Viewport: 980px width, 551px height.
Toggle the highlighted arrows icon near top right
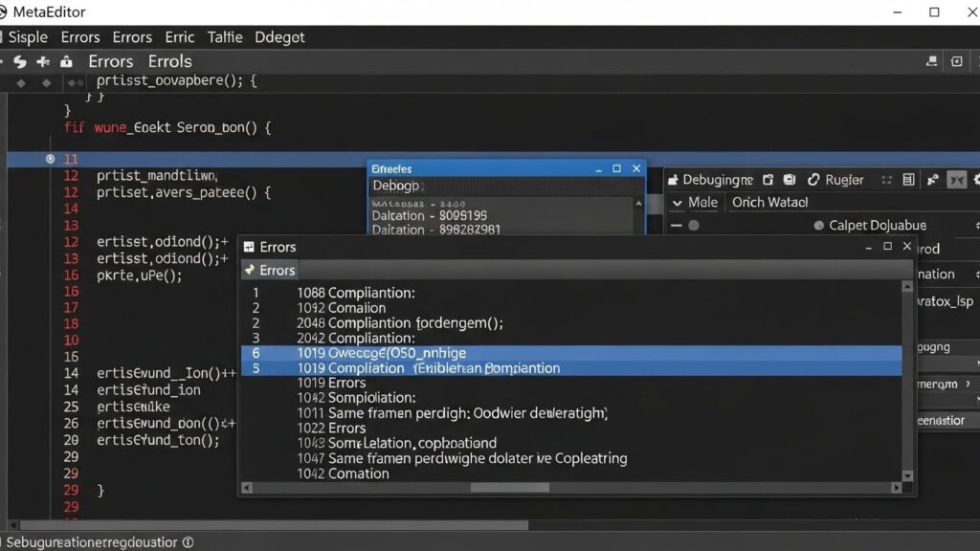(957, 180)
